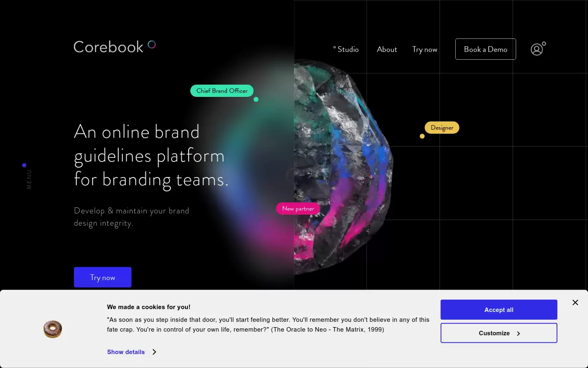Click the 'Develop & maintain your brand' subtitle
This screenshot has width=588, height=368.
131,217
